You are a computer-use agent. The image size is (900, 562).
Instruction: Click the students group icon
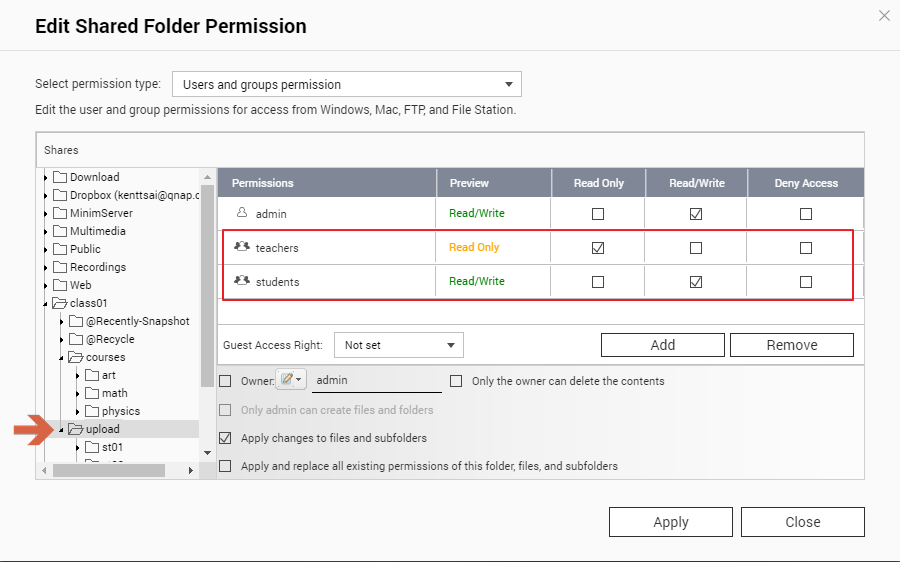tap(241, 281)
